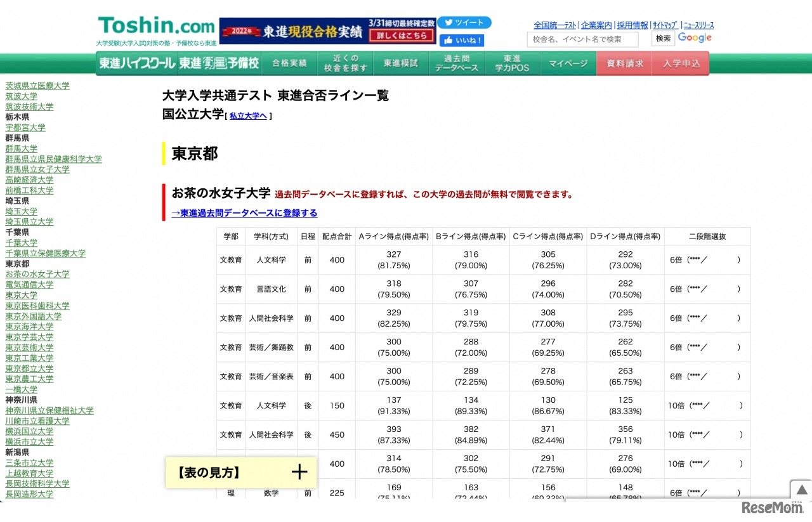Click the 東進ハイスクール logo in navigation bar

pyautogui.click(x=136, y=63)
